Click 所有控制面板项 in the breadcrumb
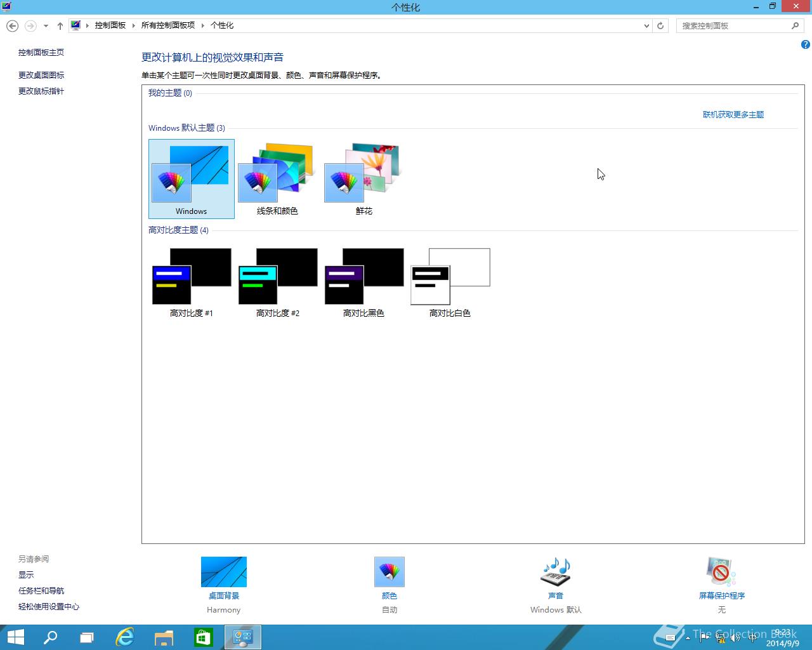Image resolution: width=812 pixels, height=650 pixels. 168,25
